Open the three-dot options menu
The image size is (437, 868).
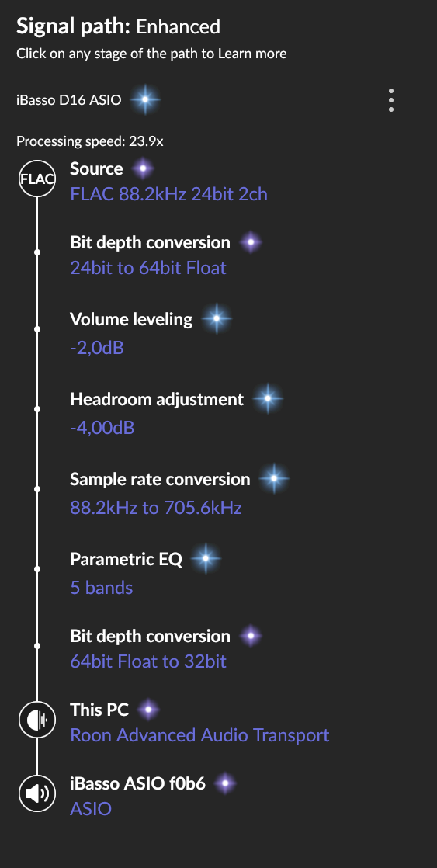click(391, 100)
